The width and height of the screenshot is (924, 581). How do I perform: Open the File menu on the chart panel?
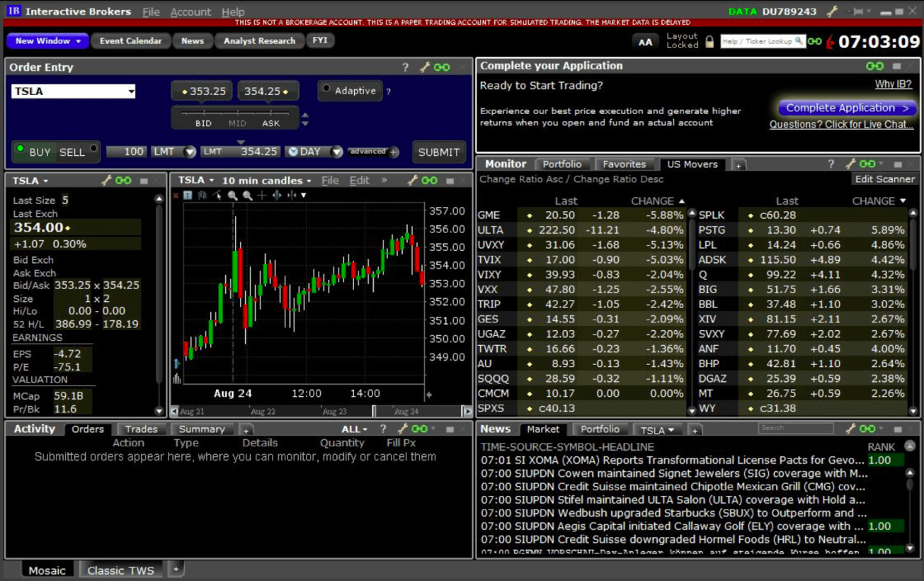[x=330, y=180]
